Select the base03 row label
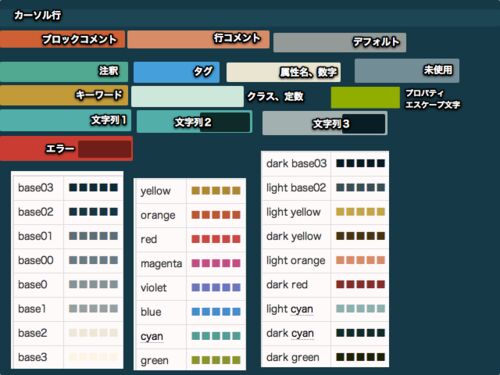Viewport: 500px width, 375px height. tap(36, 188)
